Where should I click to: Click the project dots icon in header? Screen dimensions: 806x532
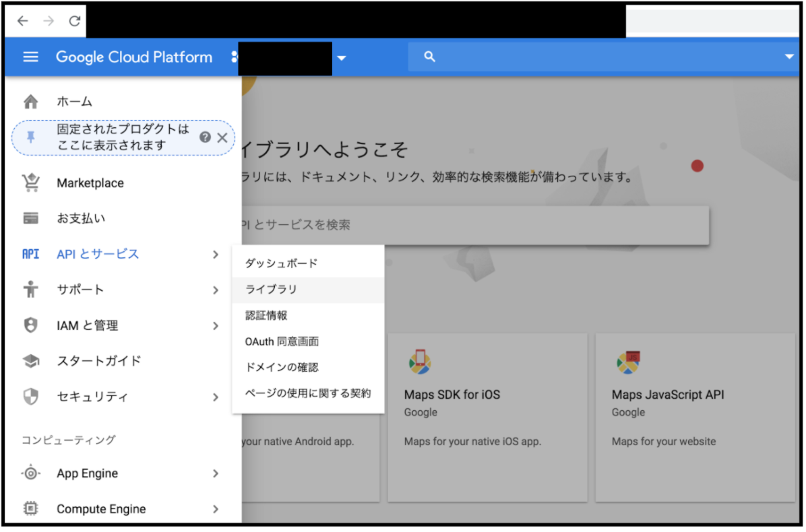[235, 57]
